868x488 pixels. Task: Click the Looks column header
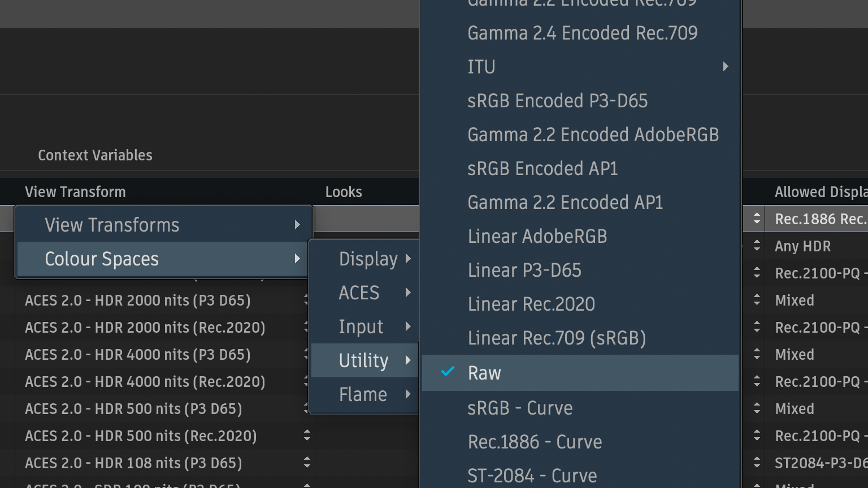[344, 192]
